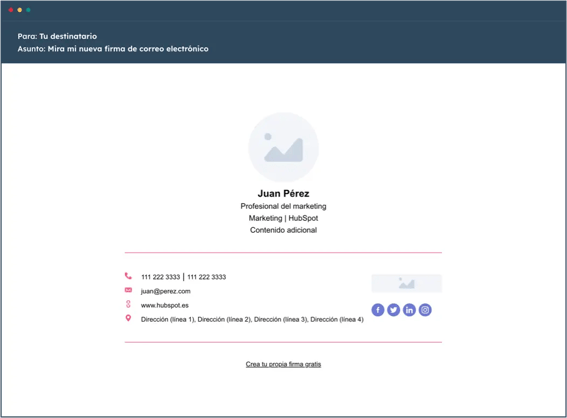The height and width of the screenshot is (418, 567).
Task: Click the pink phone icon
Action: click(x=128, y=276)
